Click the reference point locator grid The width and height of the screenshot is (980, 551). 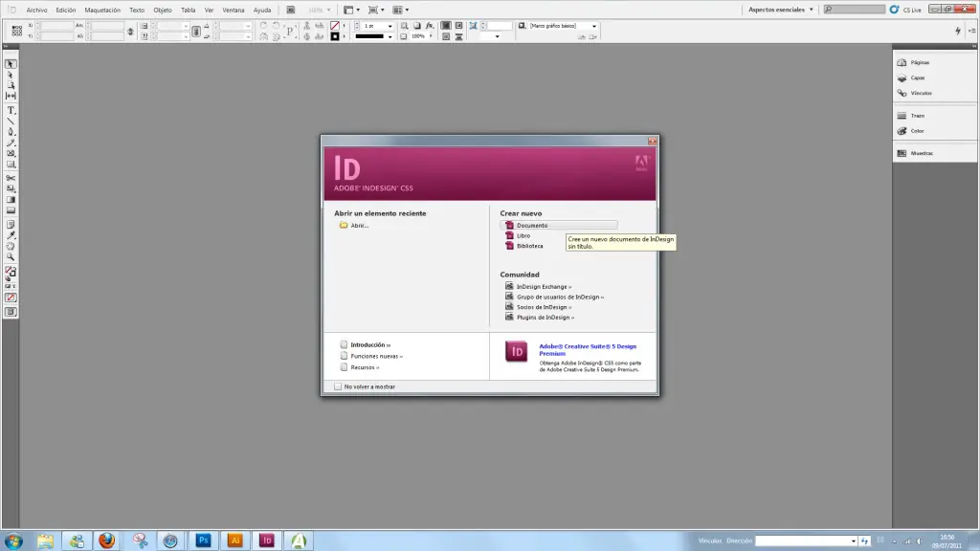pos(17,31)
